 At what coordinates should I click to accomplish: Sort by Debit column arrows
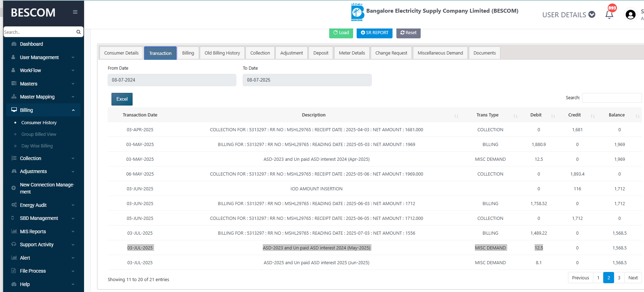[553, 116]
